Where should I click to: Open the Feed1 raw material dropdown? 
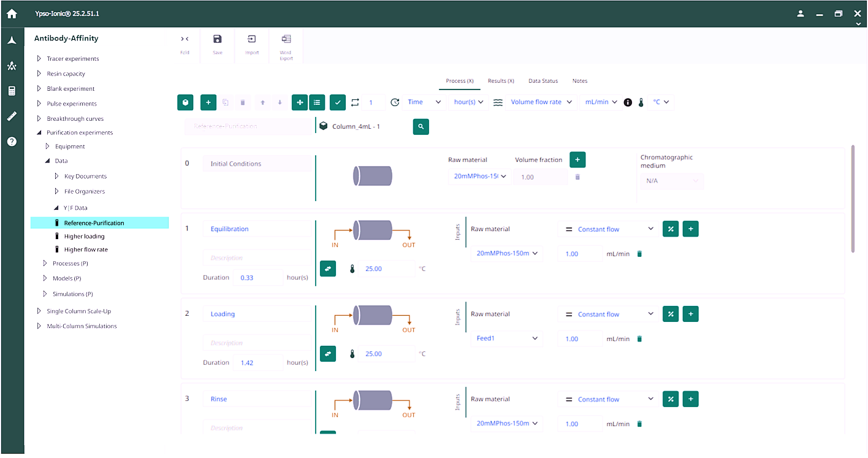[507, 338]
